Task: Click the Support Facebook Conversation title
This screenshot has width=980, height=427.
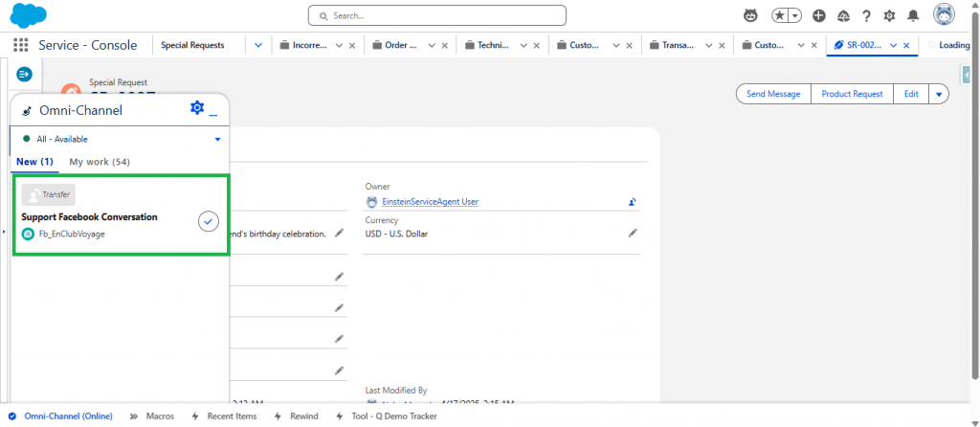Action: click(x=89, y=217)
